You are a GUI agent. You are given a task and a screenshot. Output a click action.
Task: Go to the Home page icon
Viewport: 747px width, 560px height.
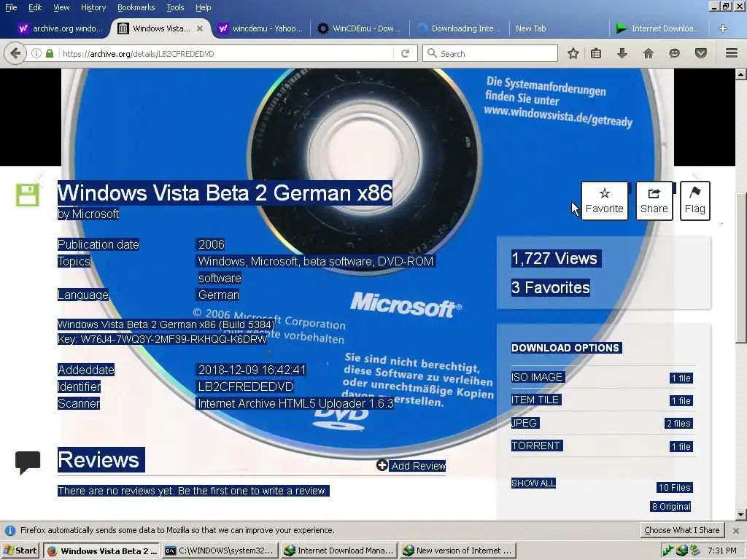649,53
